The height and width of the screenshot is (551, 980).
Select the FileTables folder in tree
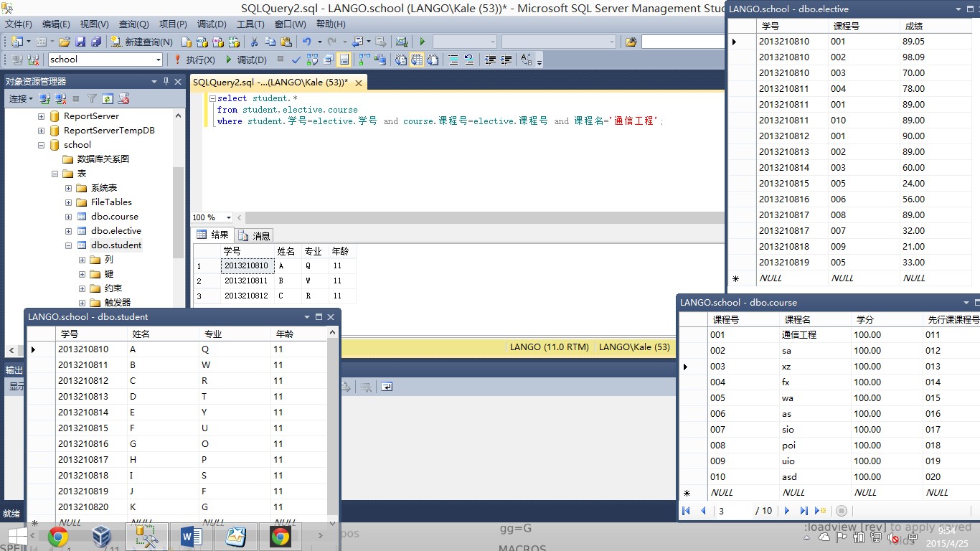tap(111, 202)
